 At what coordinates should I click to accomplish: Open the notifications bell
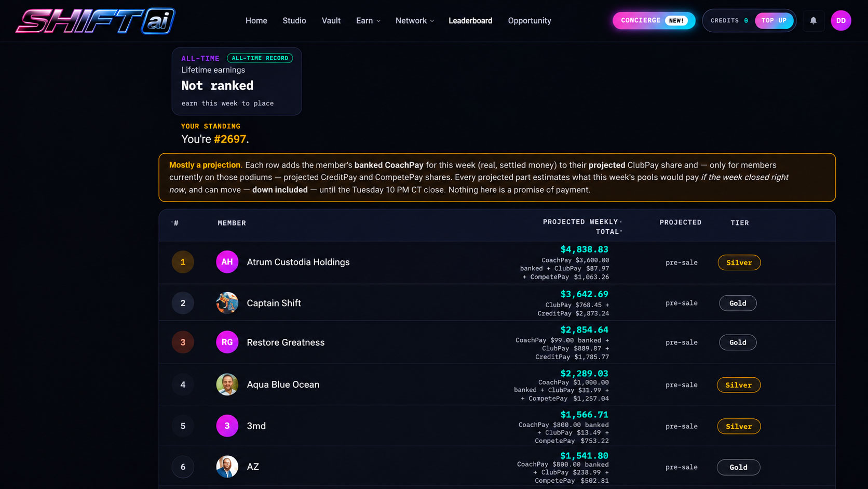(813, 21)
